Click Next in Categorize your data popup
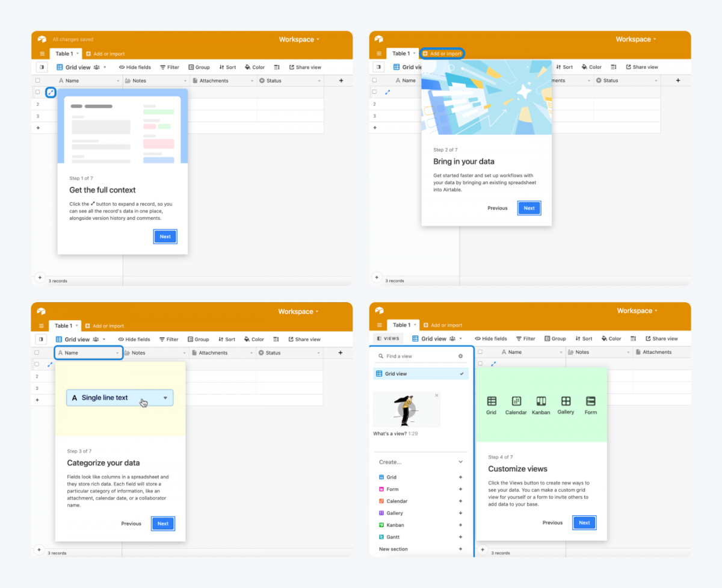Image resolution: width=722 pixels, height=588 pixels. pyautogui.click(x=162, y=524)
